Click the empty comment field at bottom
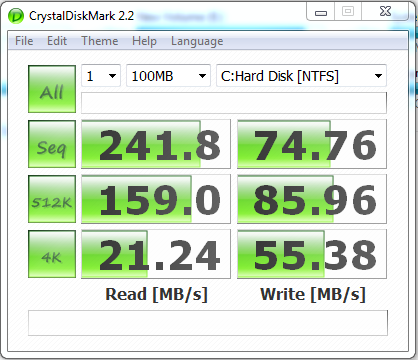This screenshot has width=418, height=360. click(x=208, y=323)
